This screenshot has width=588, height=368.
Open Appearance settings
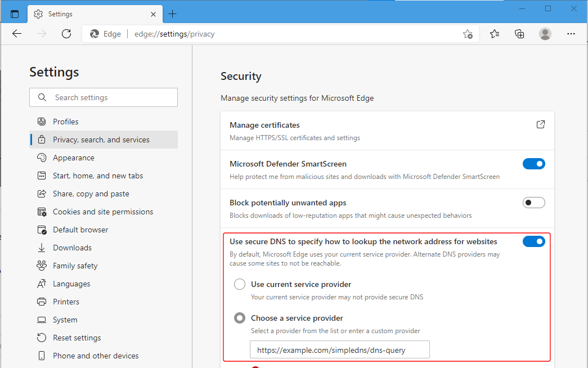tap(104, 158)
